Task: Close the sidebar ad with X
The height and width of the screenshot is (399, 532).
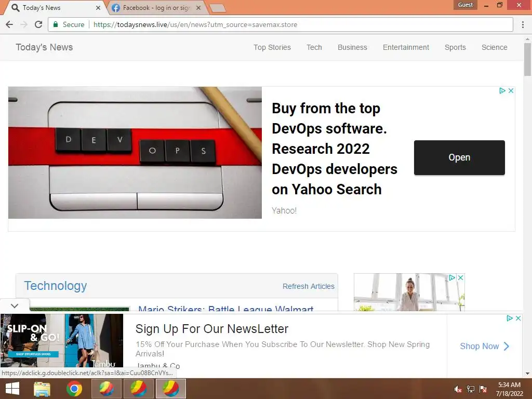Action: coord(460,277)
